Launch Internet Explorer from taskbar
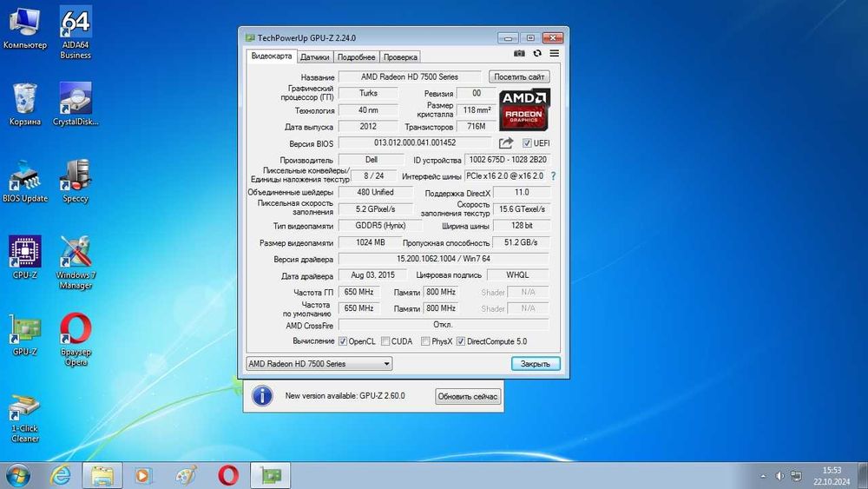Screen dimensions: 868x489 [x=61, y=475]
